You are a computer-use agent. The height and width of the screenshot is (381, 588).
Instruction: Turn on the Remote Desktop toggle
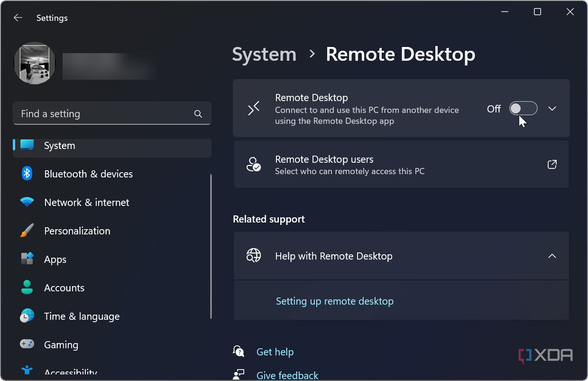524,108
